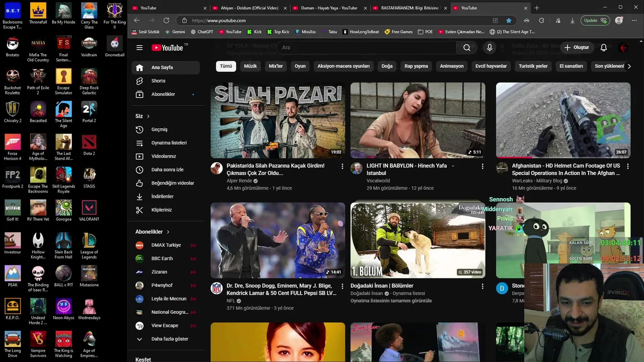
Task: Open a new browser tab
Action: 537,8
